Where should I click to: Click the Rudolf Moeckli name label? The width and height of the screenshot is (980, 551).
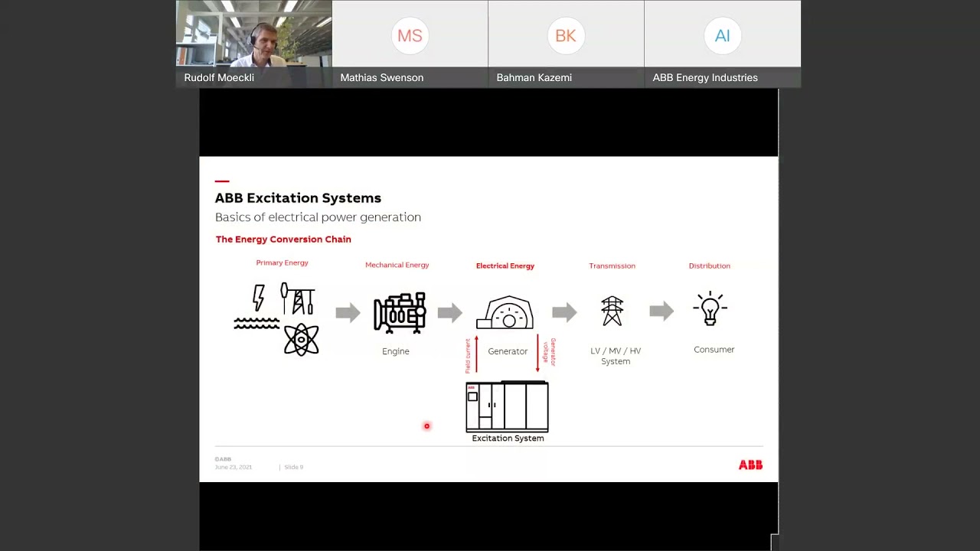point(219,77)
